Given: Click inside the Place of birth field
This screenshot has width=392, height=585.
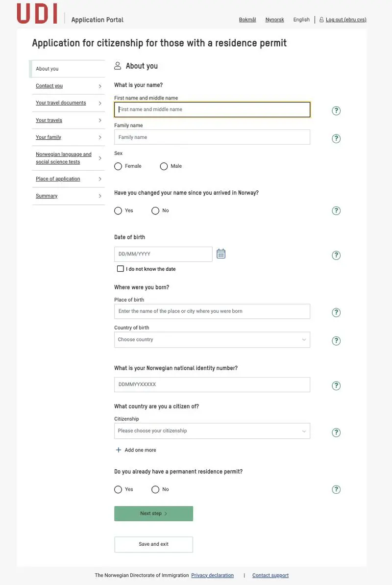Looking at the screenshot, I should [x=212, y=311].
